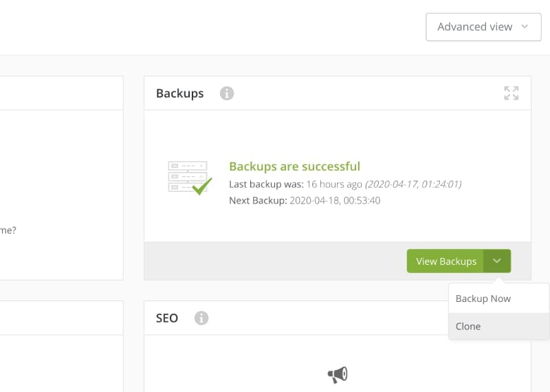Click the megaphone icon in SEO panel
The height and width of the screenshot is (392, 550).
[x=337, y=374]
